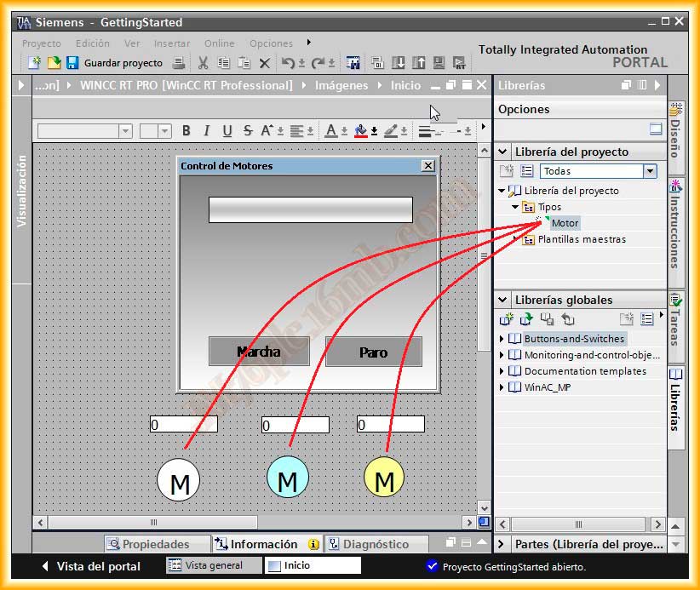Switch to the Propiedades tab

[155, 544]
